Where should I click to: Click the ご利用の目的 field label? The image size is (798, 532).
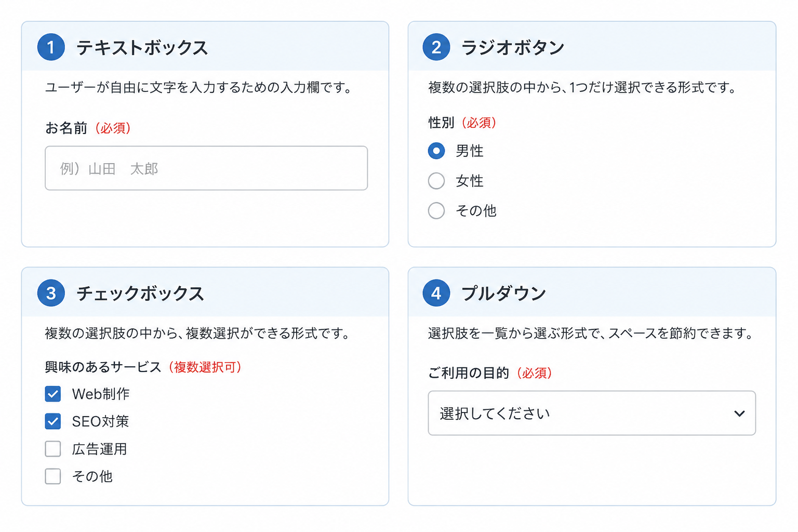click(x=469, y=373)
